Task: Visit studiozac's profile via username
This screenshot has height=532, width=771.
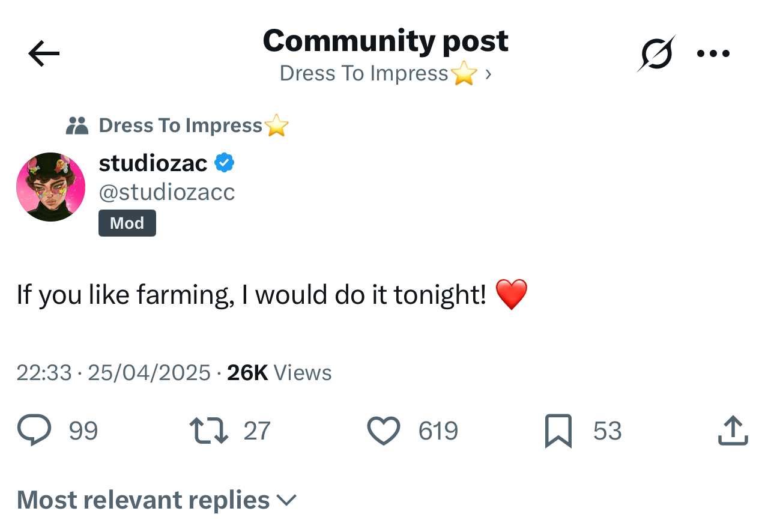Action: 167,192
